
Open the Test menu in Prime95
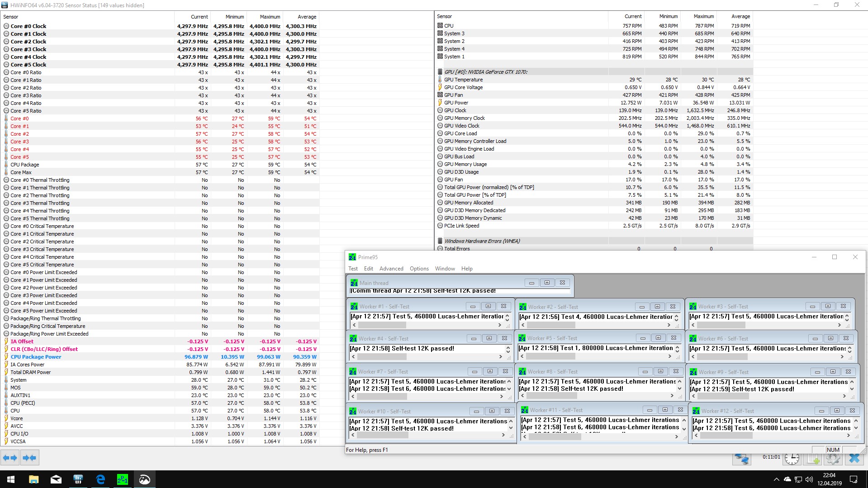pyautogui.click(x=353, y=269)
